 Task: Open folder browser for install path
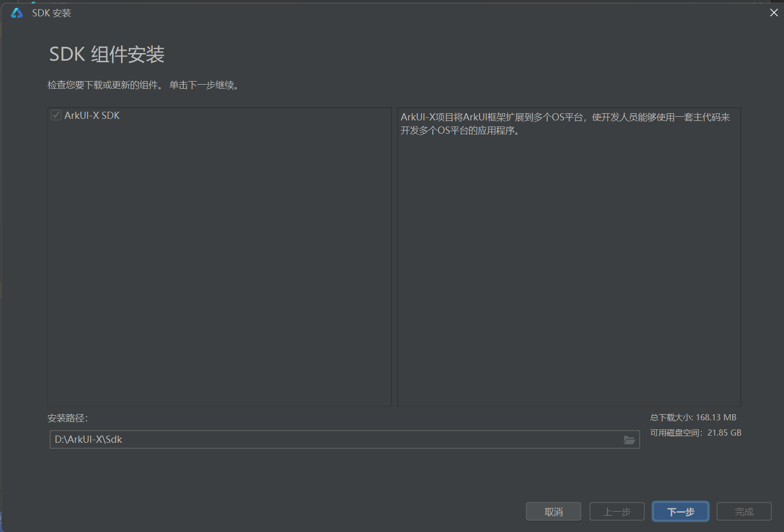tap(629, 440)
